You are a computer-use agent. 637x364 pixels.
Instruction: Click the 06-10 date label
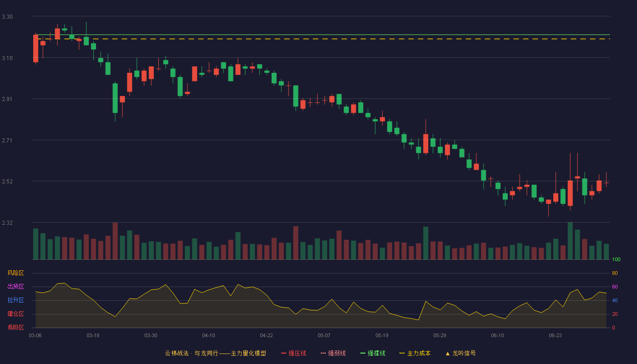click(x=497, y=335)
